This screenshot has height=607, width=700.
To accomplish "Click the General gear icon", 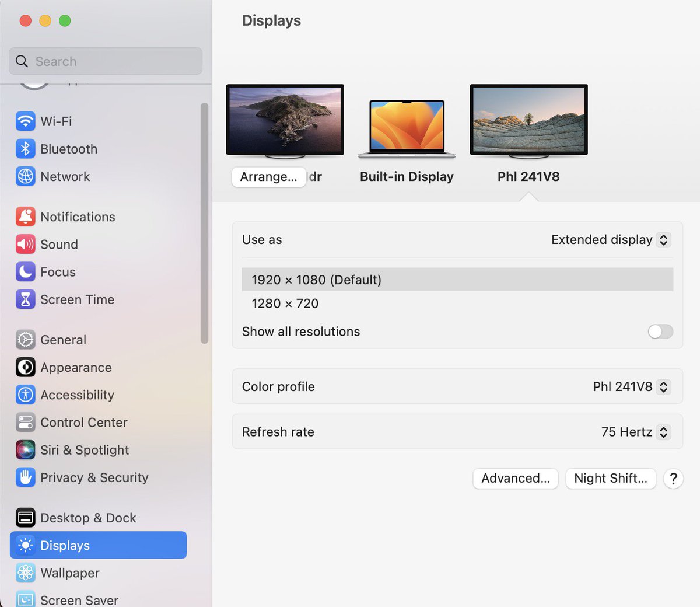I will click(x=25, y=340).
